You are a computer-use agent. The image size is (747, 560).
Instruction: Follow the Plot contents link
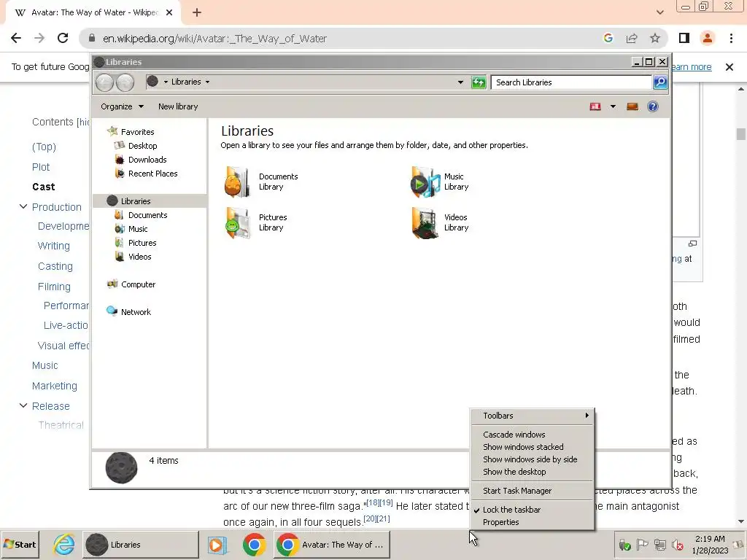click(x=41, y=167)
